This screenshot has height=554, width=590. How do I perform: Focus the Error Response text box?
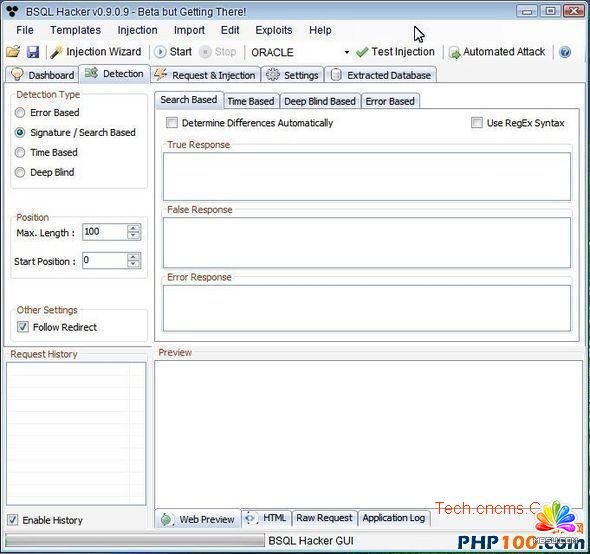point(366,308)
